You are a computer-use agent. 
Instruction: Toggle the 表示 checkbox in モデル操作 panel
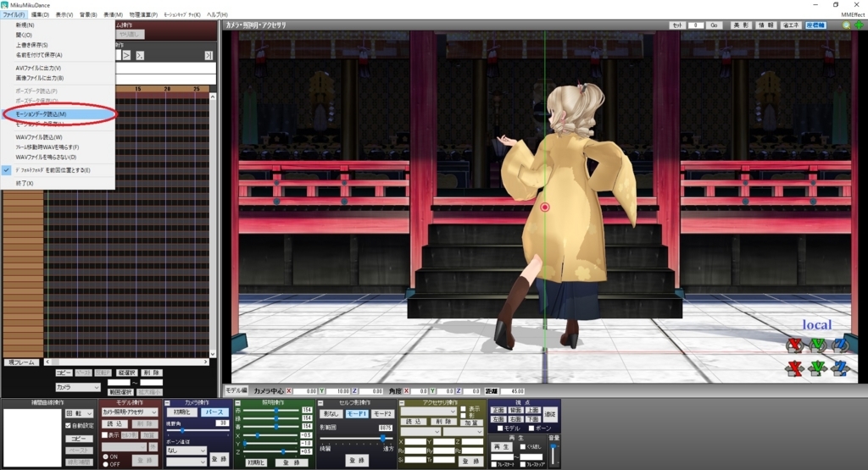point(104,435)
